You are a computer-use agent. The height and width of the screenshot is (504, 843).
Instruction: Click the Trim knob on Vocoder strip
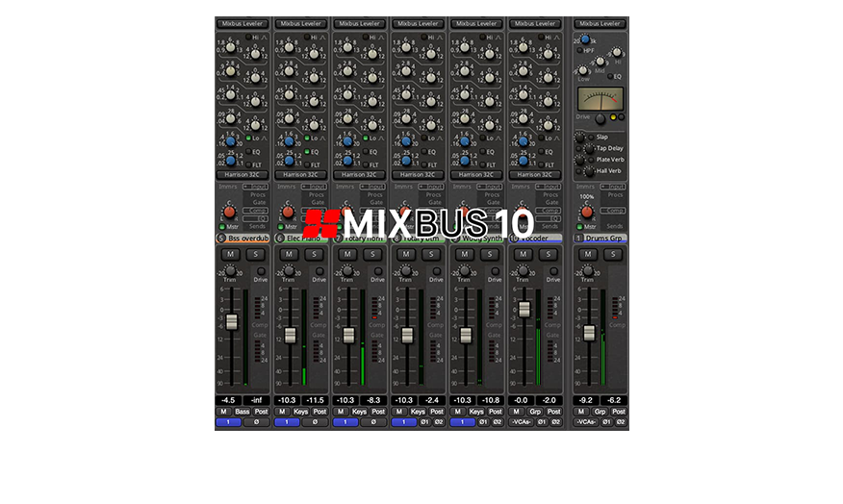tap(523, 270)
